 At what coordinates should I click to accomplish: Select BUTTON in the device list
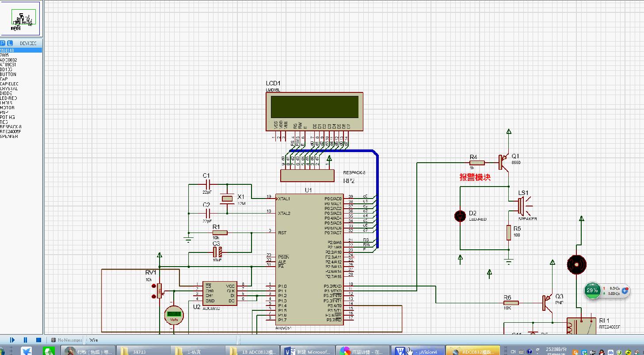[8, 74]
